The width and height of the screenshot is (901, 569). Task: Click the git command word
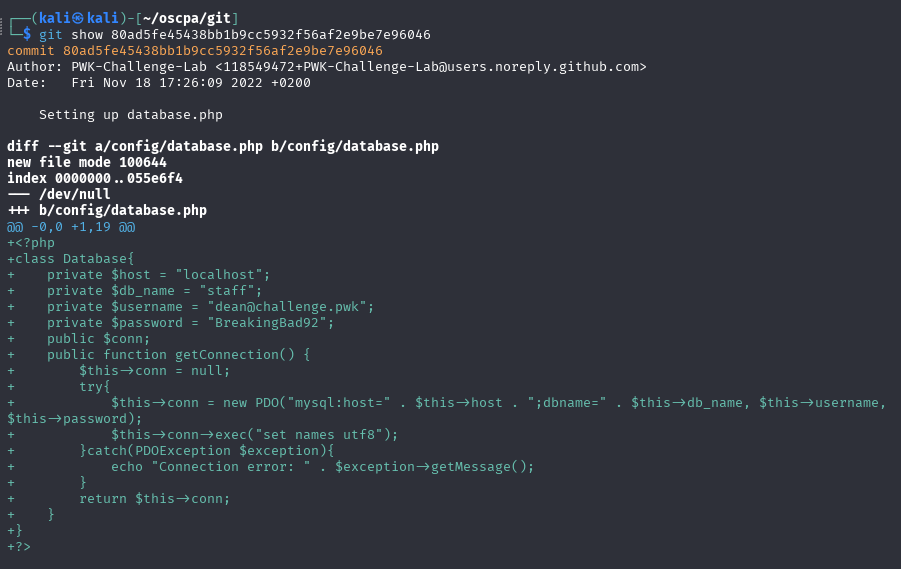[51, 34]
